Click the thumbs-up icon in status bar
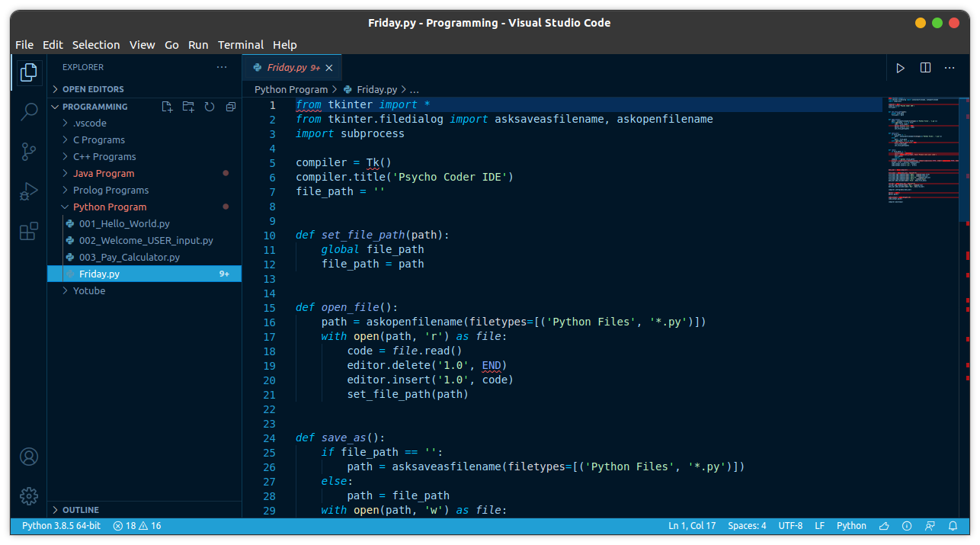This screenshot has height=545, width=980. click(x=885, y=526)
